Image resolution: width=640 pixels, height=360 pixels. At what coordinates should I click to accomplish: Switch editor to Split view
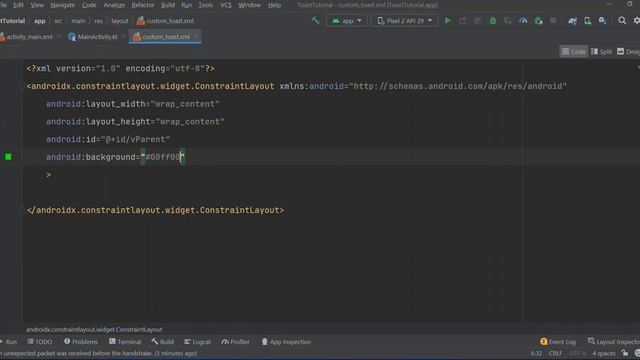[x=602, y=51]
